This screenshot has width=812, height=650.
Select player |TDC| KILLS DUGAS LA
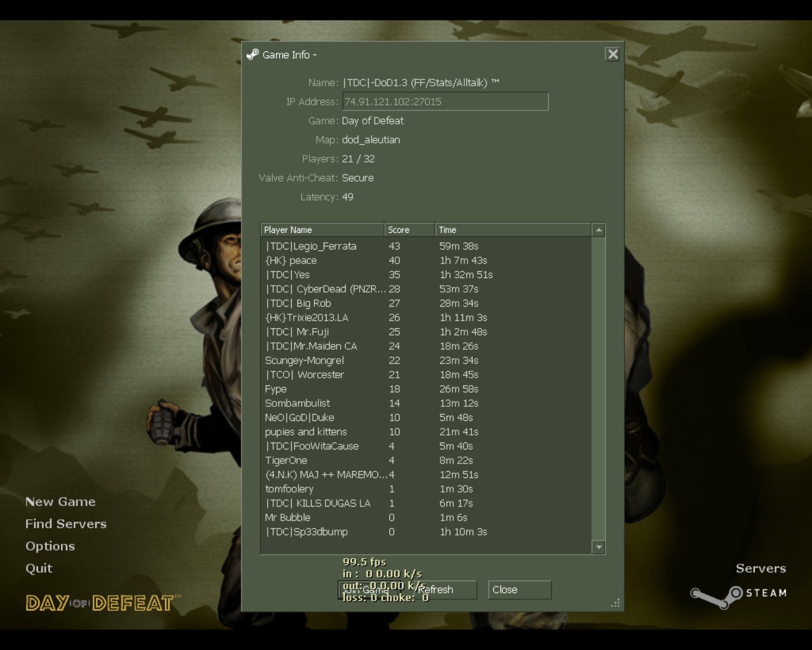coord(426,503)
